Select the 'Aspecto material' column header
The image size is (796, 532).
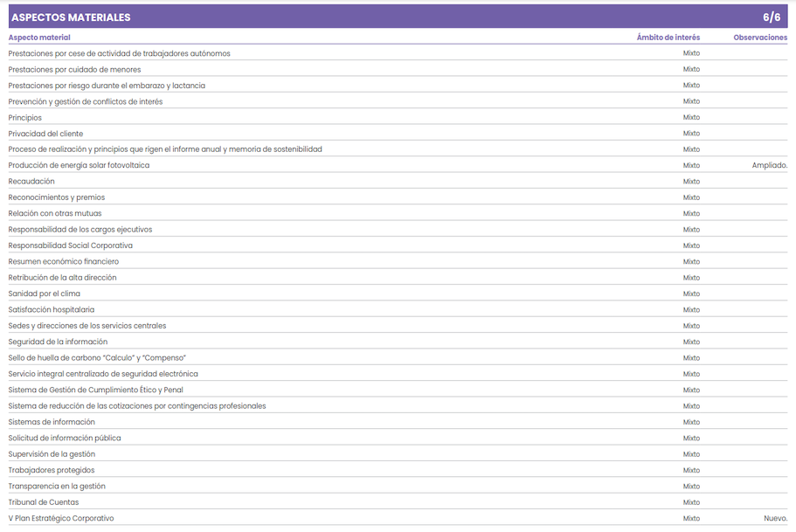click(39, 38)
